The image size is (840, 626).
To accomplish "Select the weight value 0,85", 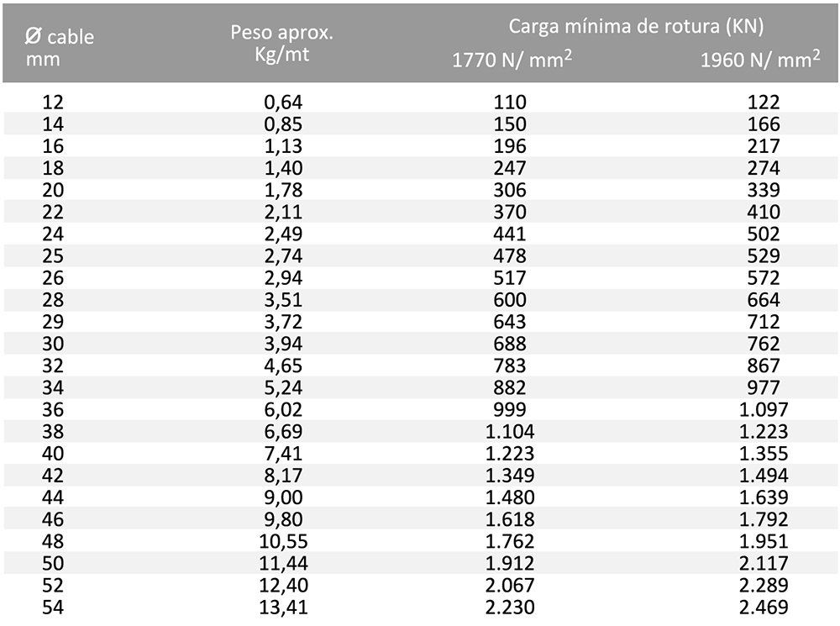I will [283, 124].
